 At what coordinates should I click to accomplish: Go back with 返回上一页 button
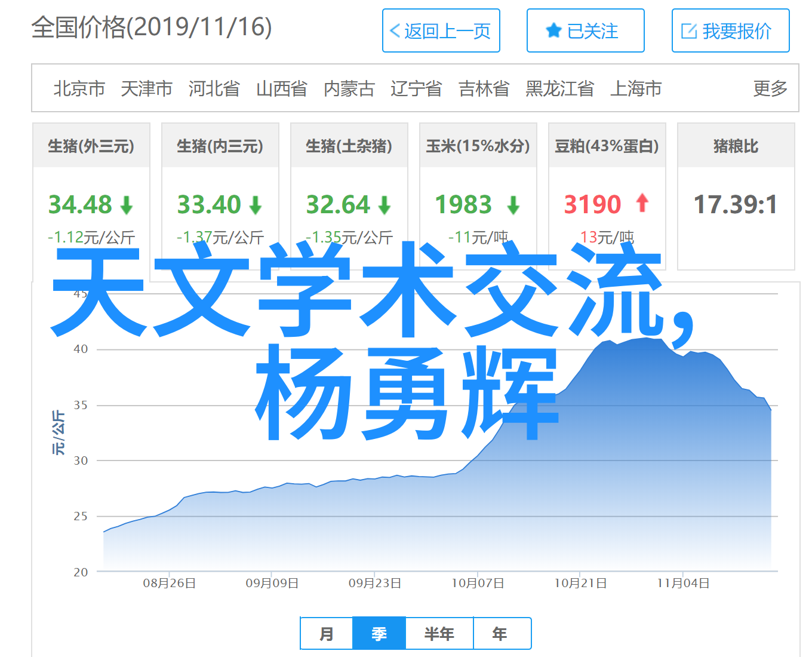[x=441, y=30]
